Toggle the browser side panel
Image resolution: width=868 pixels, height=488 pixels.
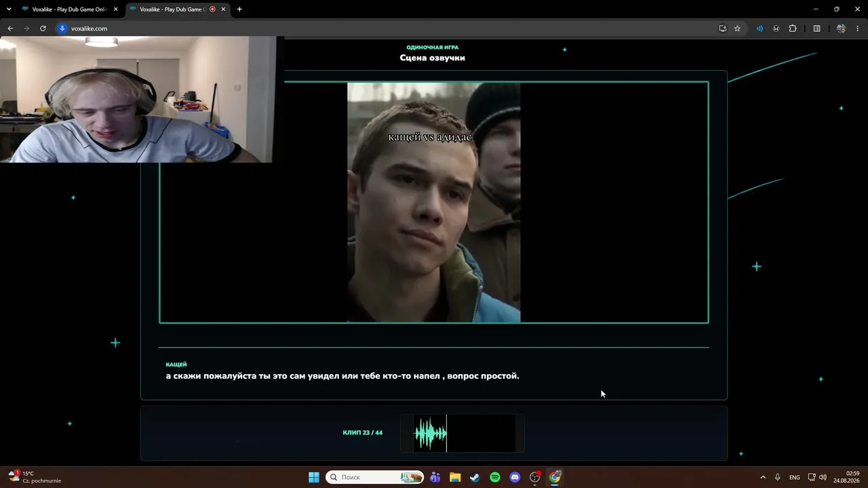[x=817, y=28]
